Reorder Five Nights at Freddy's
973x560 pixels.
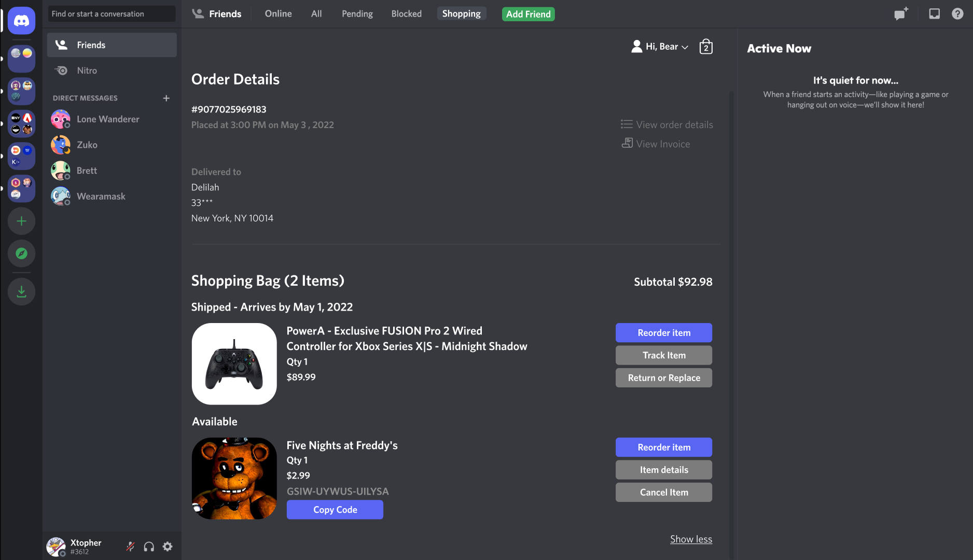click(664, 447)
